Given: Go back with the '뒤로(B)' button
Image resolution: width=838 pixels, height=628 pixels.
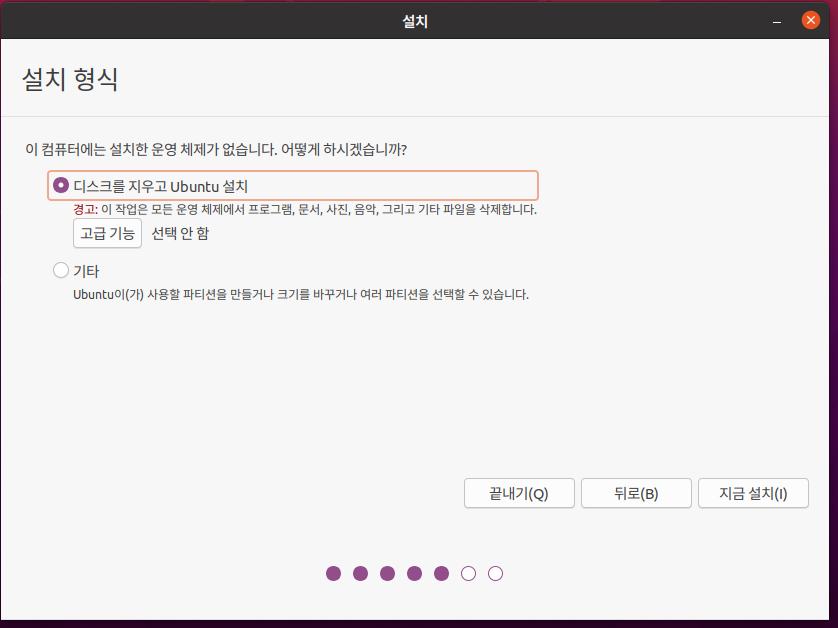Looking at the screenshot, I should (x=636, y=493).
